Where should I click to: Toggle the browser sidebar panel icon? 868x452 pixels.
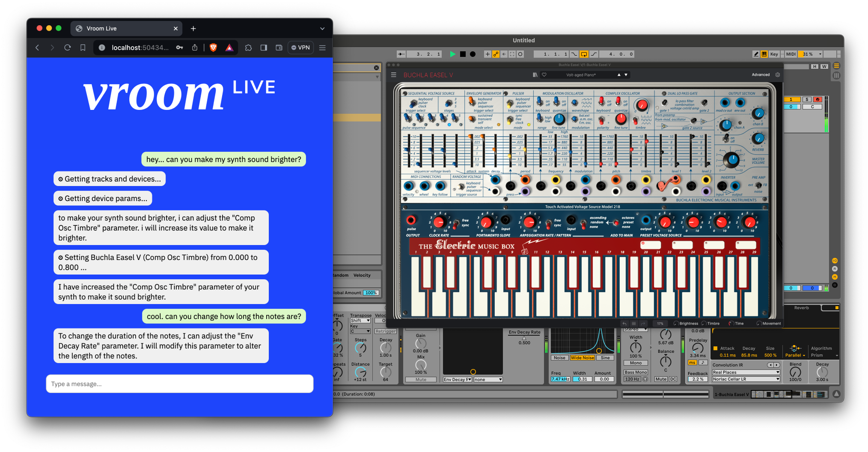(x=264, y=47)
